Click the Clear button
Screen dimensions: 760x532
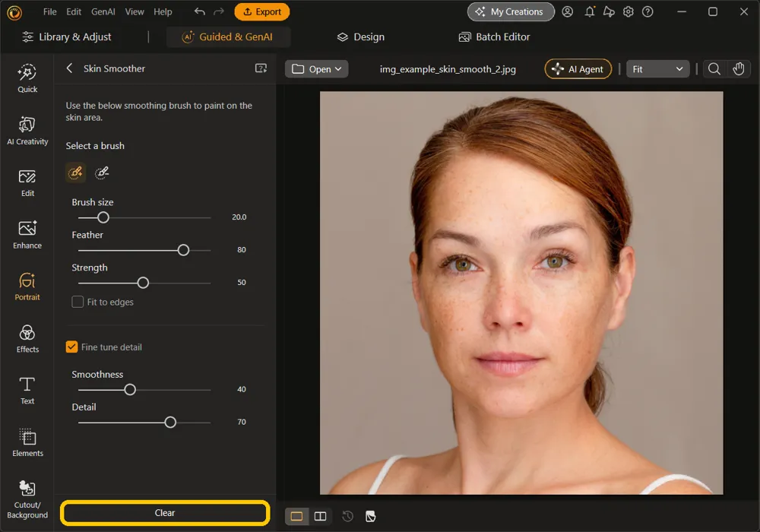coord(165,512)
